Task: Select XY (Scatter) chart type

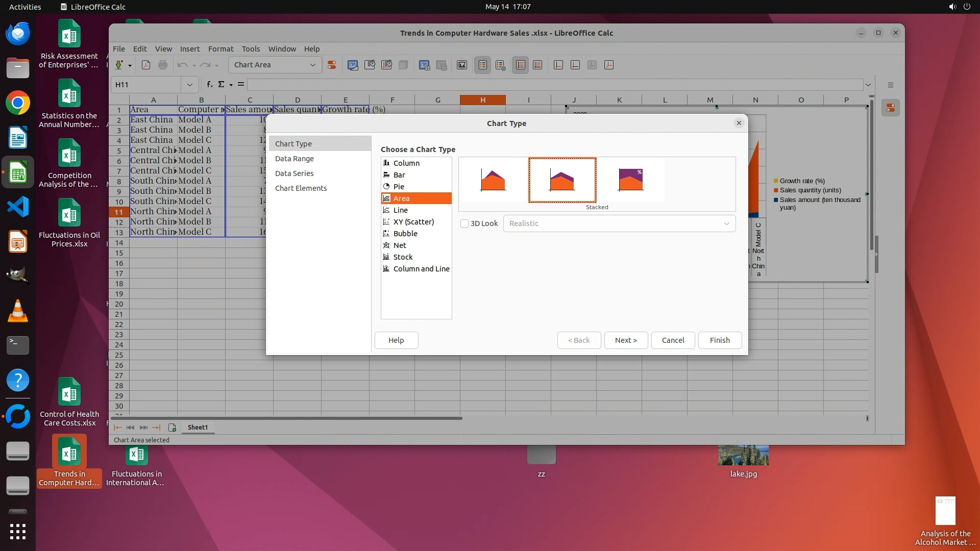Action: [x=413, y=221]
